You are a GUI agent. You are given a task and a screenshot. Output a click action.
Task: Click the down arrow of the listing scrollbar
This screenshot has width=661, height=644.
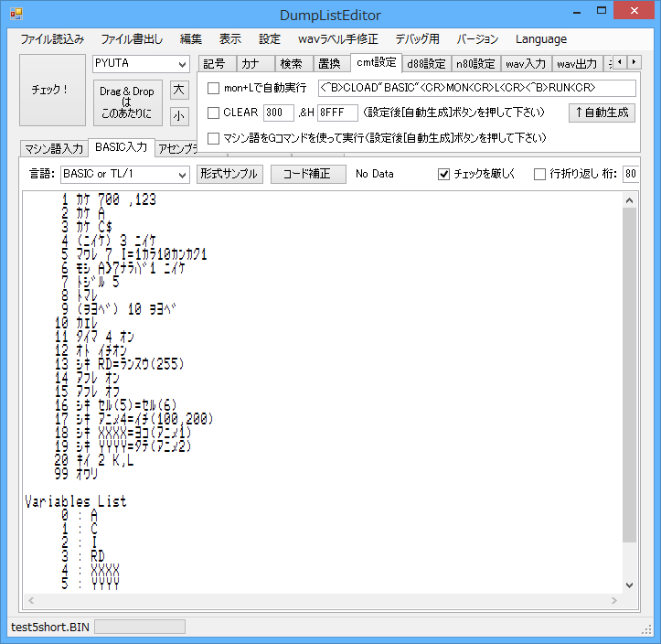click(629, 585)
